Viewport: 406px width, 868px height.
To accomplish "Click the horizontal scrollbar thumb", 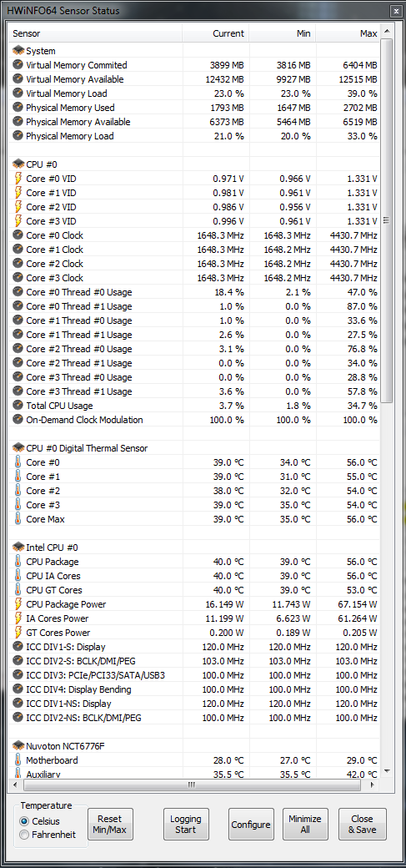I will point(192,785).
